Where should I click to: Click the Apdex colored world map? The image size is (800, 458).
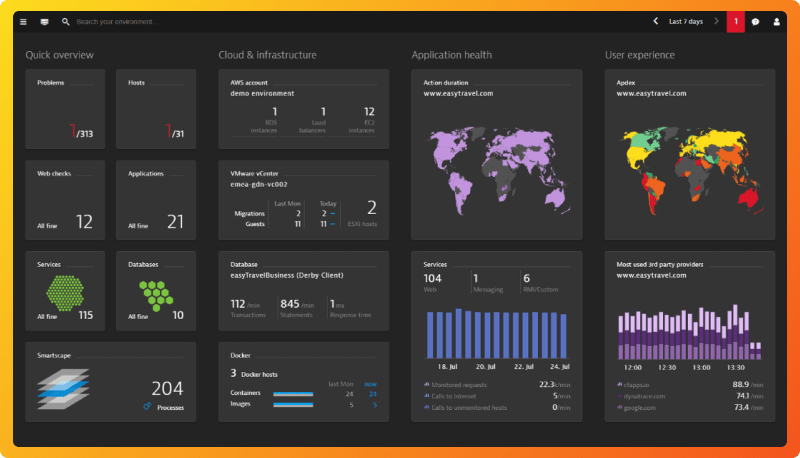(x=692, y=170)
